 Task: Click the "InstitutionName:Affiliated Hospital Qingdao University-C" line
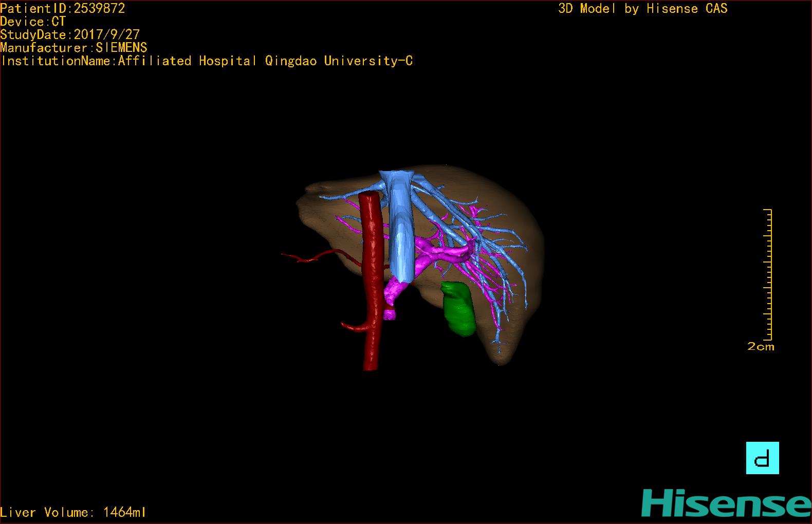tap(207, 61)
